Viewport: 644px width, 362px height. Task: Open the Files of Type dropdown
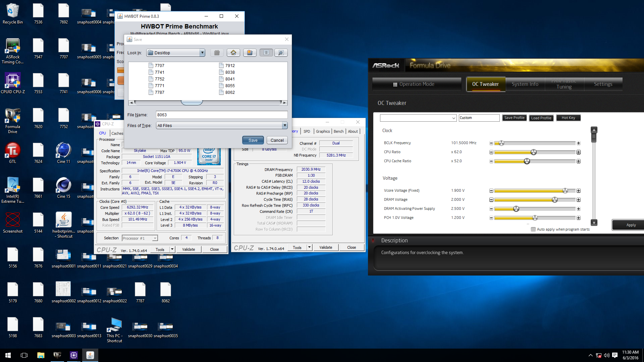[x=285, y=125]
